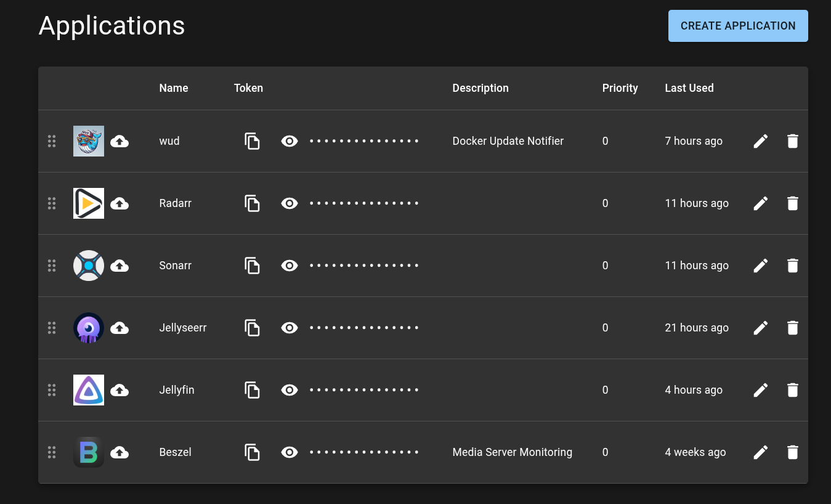Copy the wud application token
The height and width of the screenshot is (504, 831).
pyautogui.click(x=252, y=141)
